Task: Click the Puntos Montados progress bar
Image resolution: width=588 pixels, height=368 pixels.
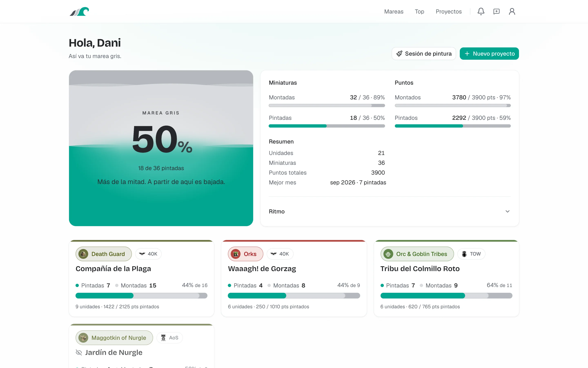Action: pyautogui.click(x=453, y=105)
